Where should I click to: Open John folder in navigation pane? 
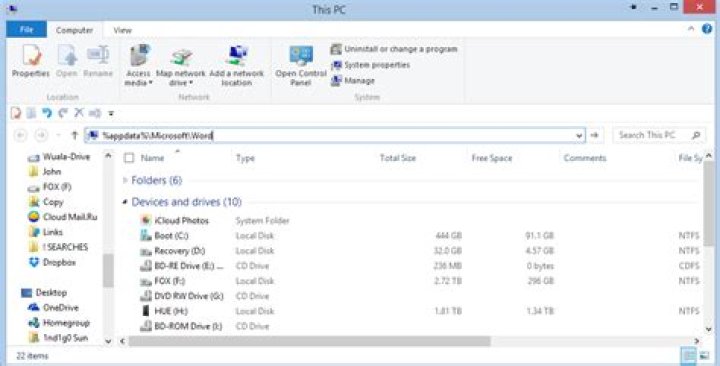pos(45,172)
